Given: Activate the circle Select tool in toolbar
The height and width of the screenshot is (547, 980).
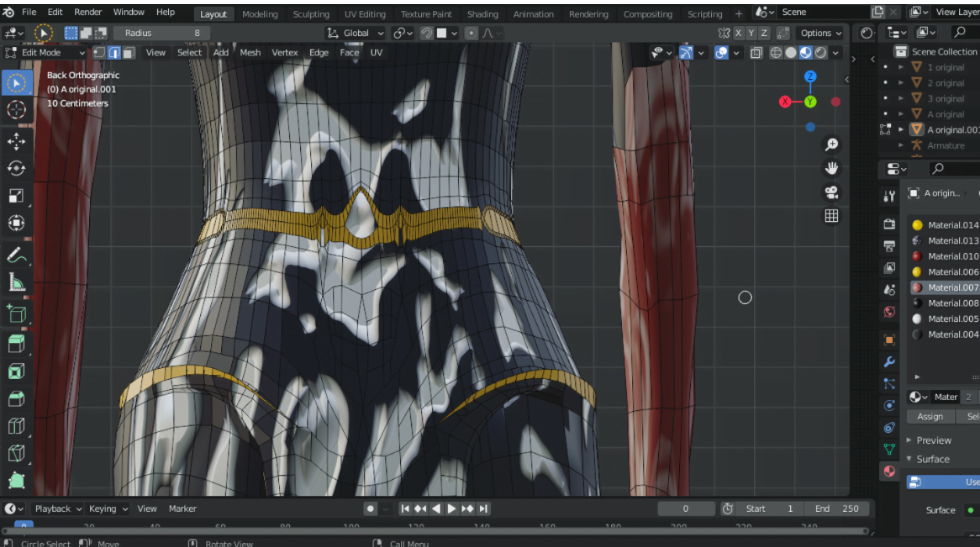Looking at the screenshot, I should (x=16, y=82).
